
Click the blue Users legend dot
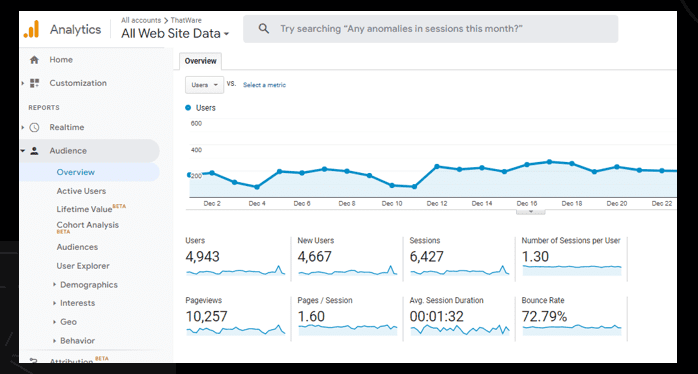[x=188, y=108]
